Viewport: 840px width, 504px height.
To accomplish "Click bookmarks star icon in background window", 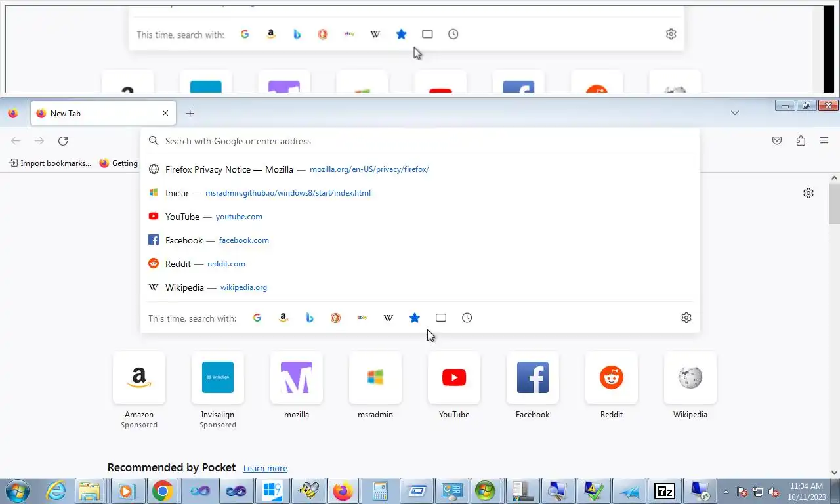I will coord(402,34).
